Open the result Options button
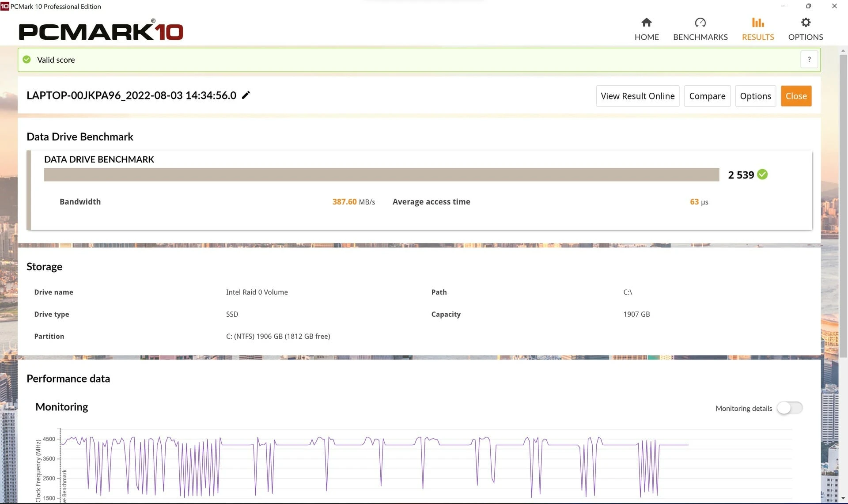Image resolution: width=848 pixels, height=504 pixels. pyautogui.click(x=755, y=96)
